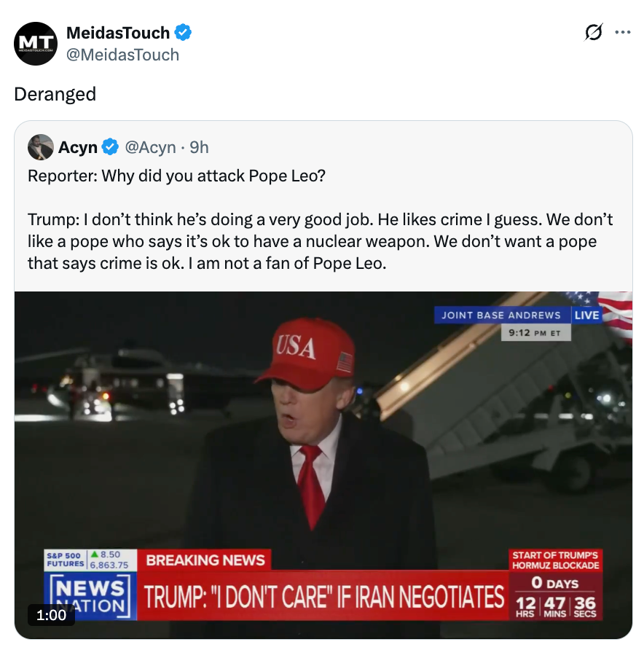The width and height of the screenshot is (644, 650).
Task: Click the Acyn display name
Action: (x=78, y=147)
